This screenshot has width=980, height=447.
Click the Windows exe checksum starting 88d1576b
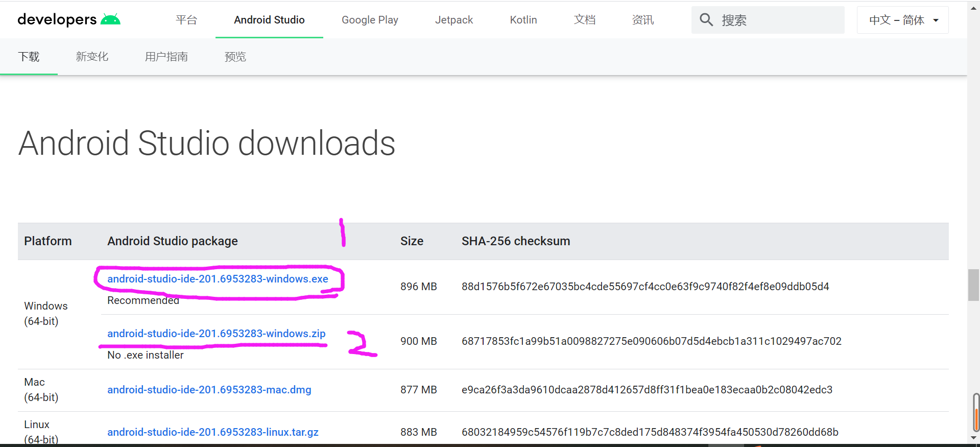click(x=645, y=287)
